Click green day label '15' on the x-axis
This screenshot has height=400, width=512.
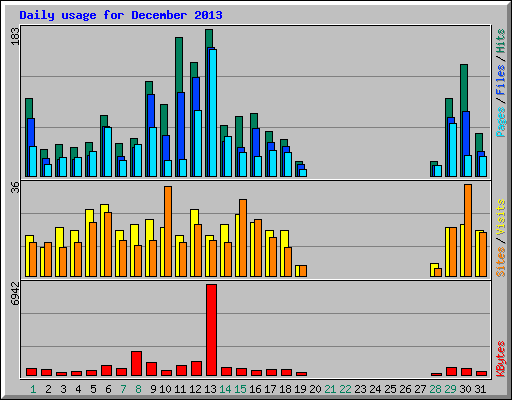tap(240, 389)
